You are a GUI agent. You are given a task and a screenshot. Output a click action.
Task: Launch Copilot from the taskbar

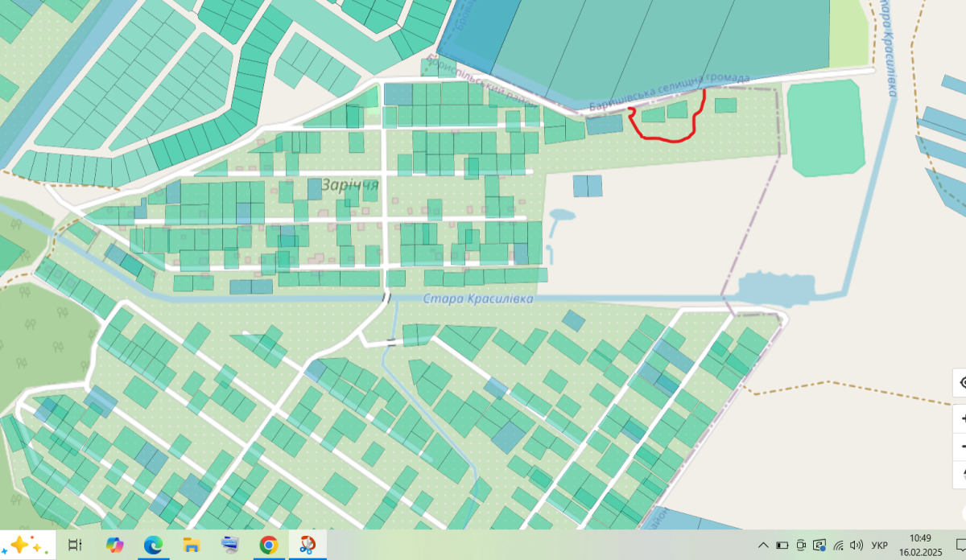pos(114,545)
